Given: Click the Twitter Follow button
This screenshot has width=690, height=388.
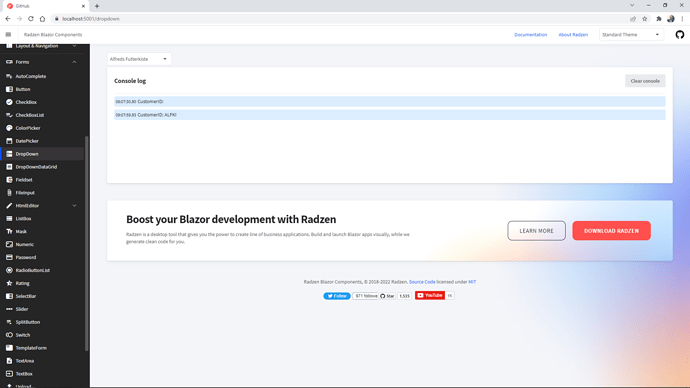Looking at the screenshot, I should click(x=337, y=296).
